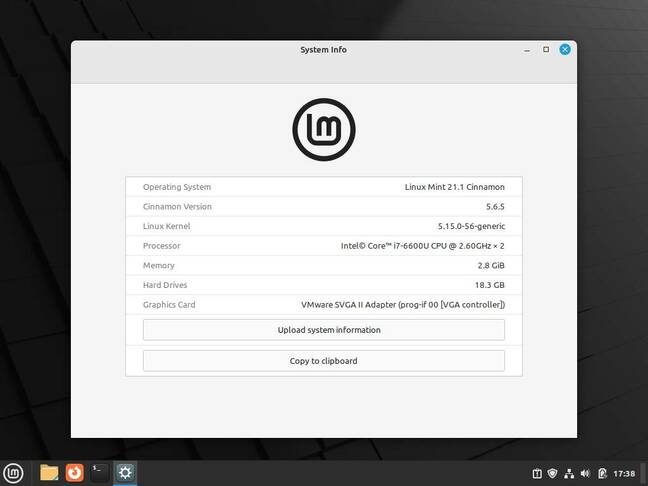Close the System Info window
The width and height of the screenshot is (648, 486).
coord(565,50)
